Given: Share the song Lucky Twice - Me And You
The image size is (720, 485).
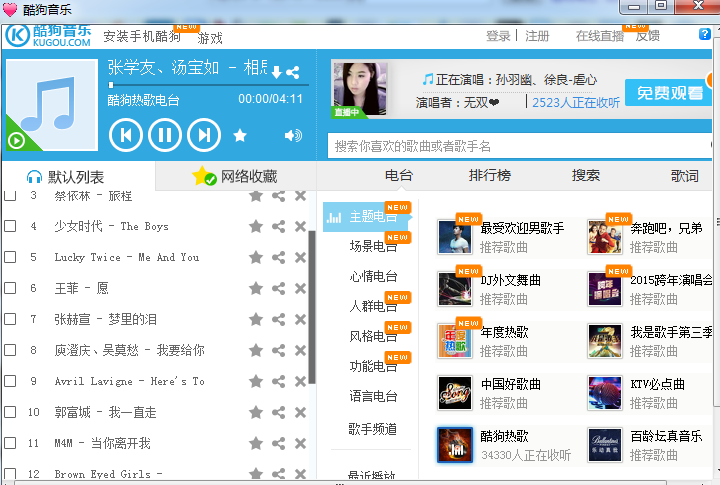Looking at the screenshot, I should [278, 257].
